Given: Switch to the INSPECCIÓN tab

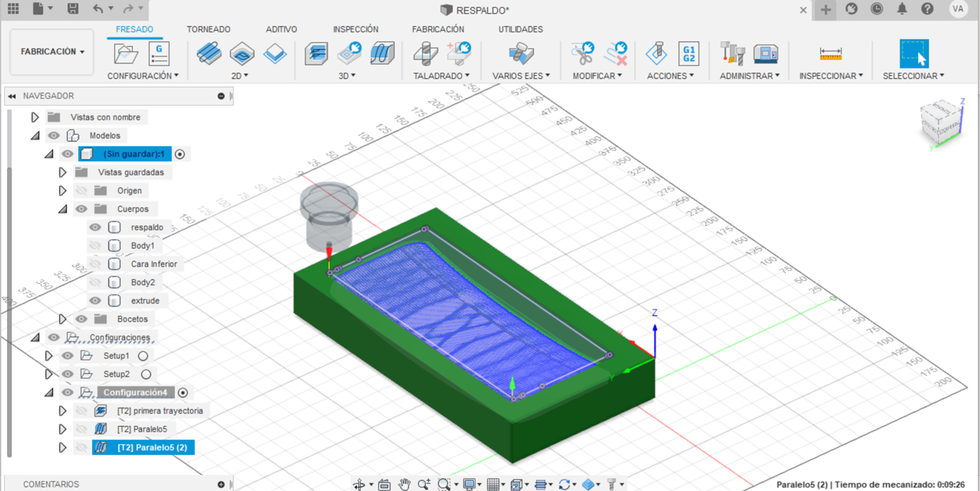Looking at the screenshot, I should click(355, 29).
